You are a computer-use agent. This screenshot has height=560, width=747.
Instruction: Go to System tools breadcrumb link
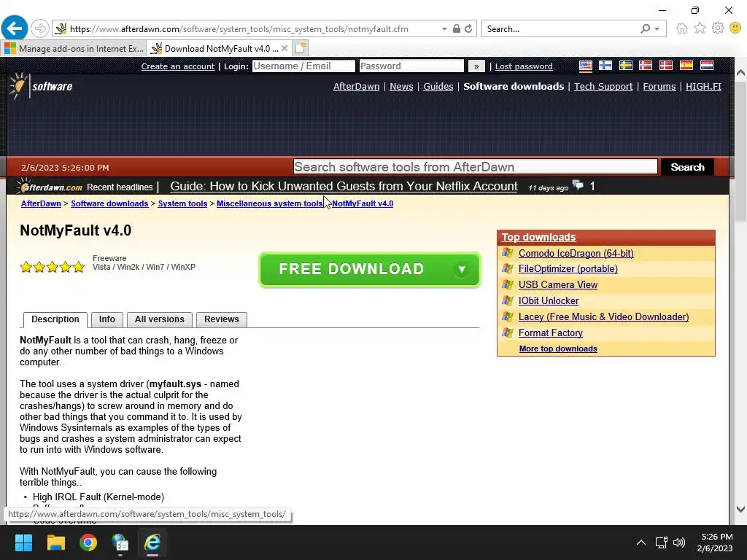coord(182,203)
